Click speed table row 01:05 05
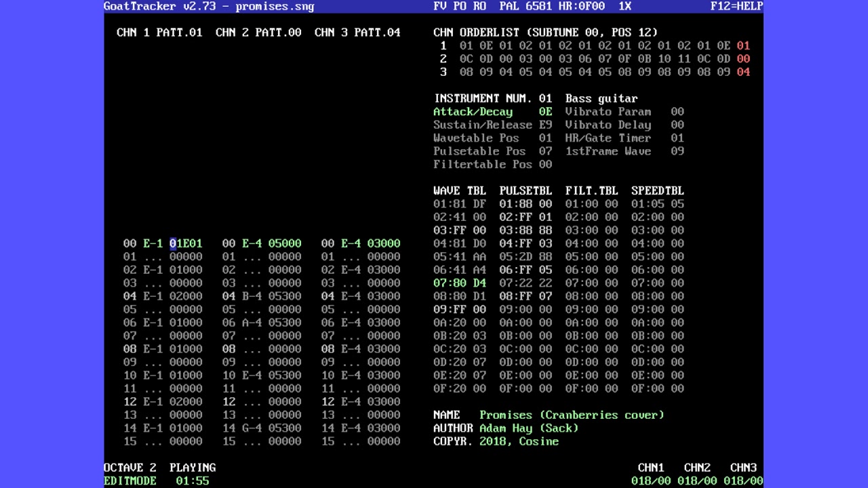Image resolution: width=868 pixels, height=488 pixels. pos(658,204)
